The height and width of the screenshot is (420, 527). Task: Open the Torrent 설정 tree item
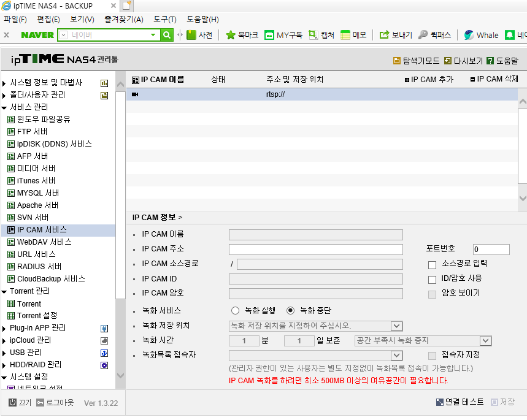(37, 316)
